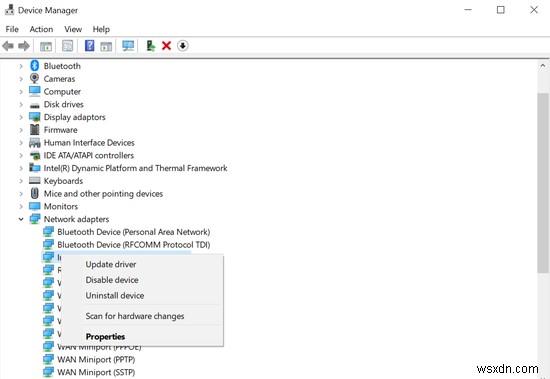Click the Firmware chip icon

(34, 129)
